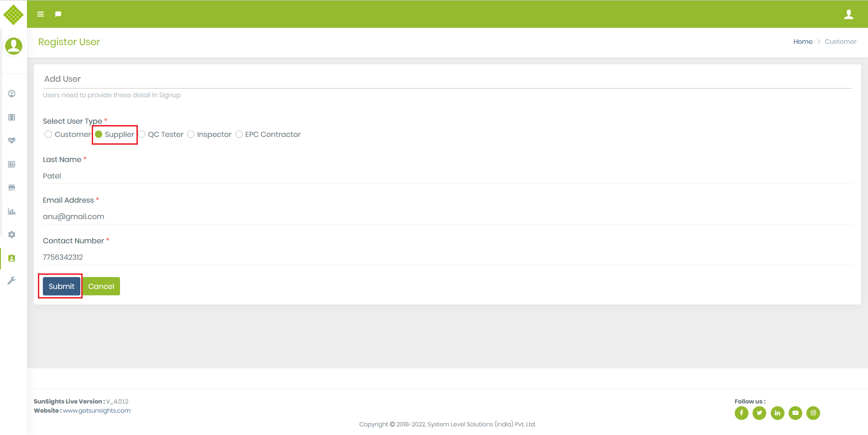Click the heartbeat health monitor sidebar icon
The width and height of the screenshot is (868, 435).
[x=12, y=141]
